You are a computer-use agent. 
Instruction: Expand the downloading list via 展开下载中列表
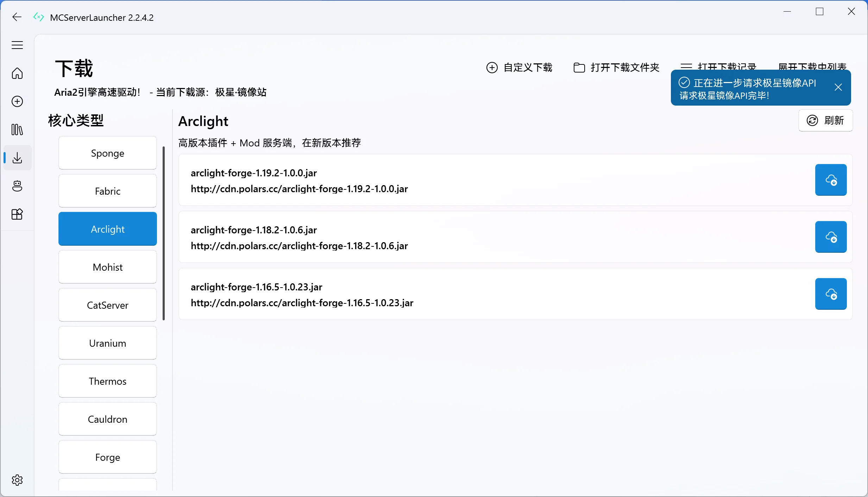812,67
